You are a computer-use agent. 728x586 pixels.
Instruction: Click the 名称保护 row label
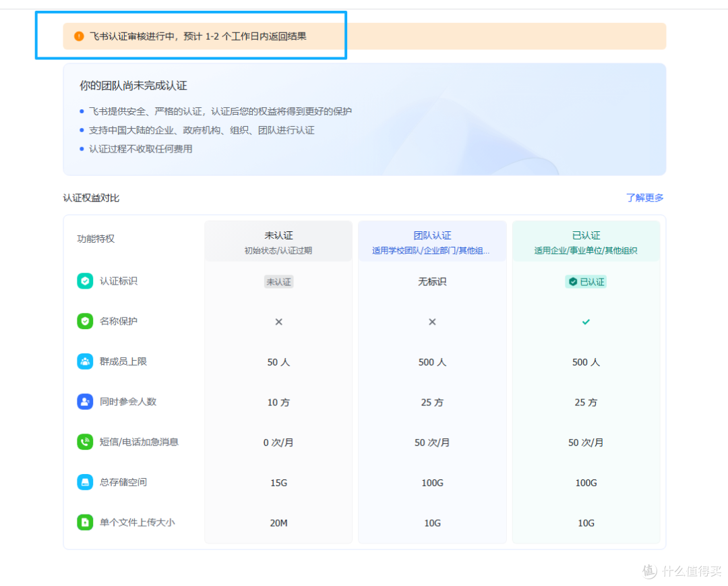coord(119,321)
